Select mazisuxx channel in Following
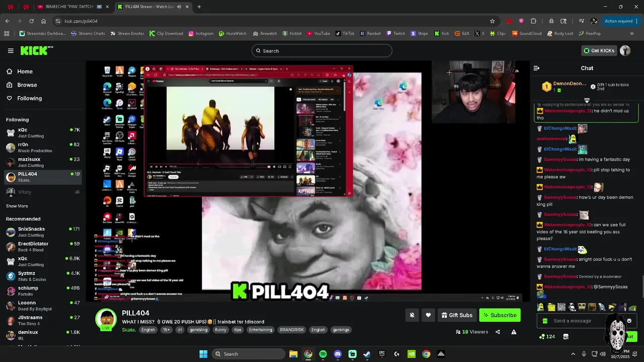The height and width of the screenshot is (362, 644). (x=42, y=162)
